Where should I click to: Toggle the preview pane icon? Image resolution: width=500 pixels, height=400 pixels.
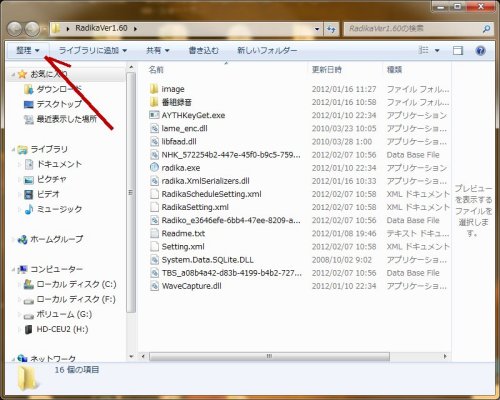[458, 51]
